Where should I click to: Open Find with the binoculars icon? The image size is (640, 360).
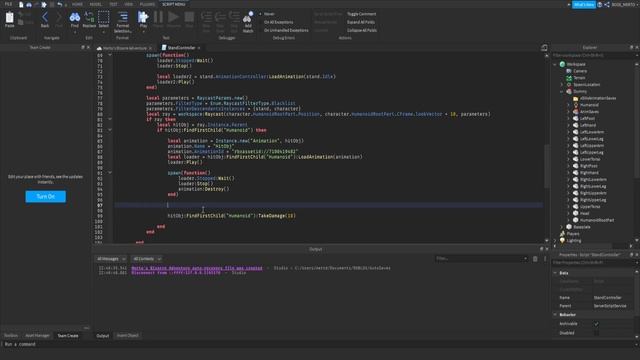point(75,18)
